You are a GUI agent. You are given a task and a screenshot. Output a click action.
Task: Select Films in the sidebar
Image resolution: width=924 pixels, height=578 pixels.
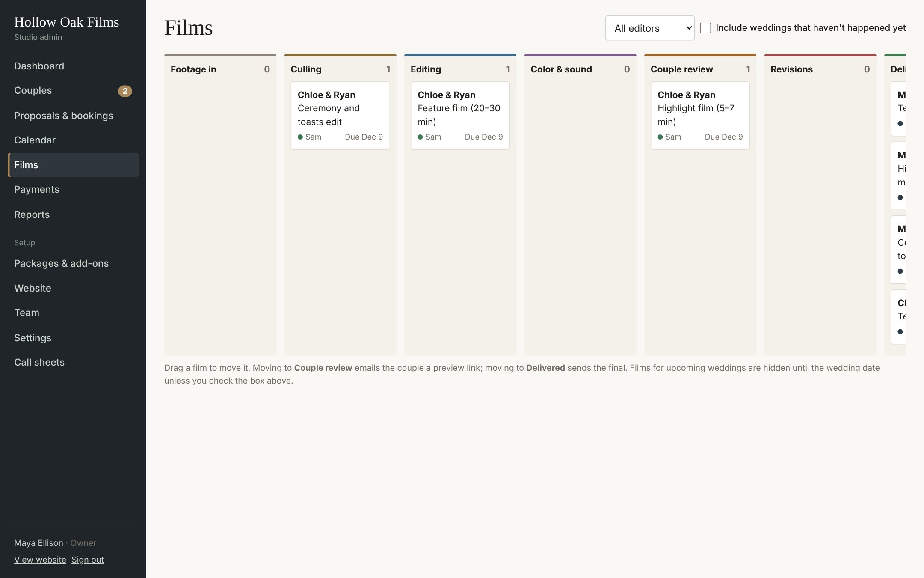pyautogui.click(x=73, y=165)
